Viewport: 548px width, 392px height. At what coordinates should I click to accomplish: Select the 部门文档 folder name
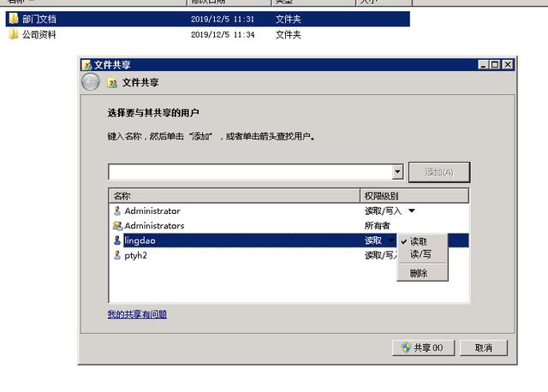click(x=39, y=19)
